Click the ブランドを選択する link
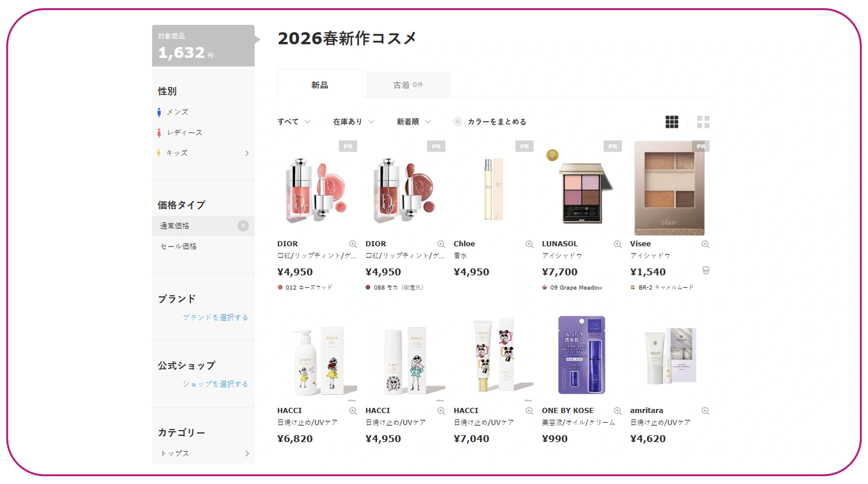The height and width of the screenshot is (484, 868). click(216, 317)
